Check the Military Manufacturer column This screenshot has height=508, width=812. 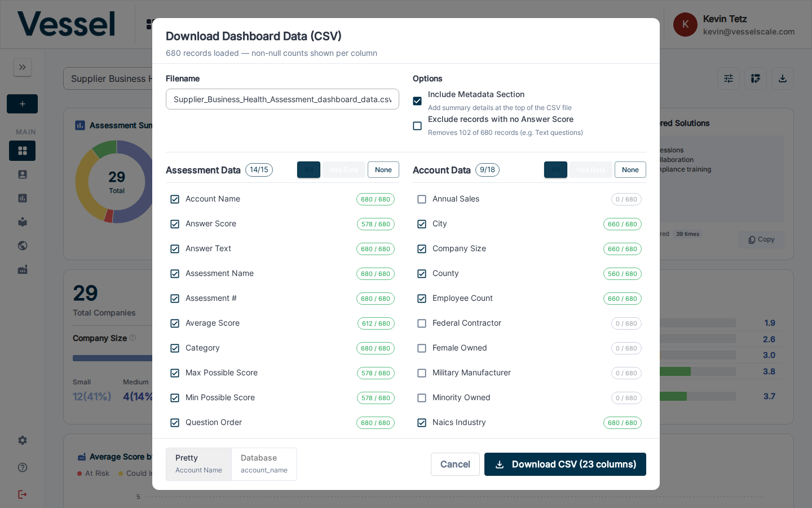point(422,373)
